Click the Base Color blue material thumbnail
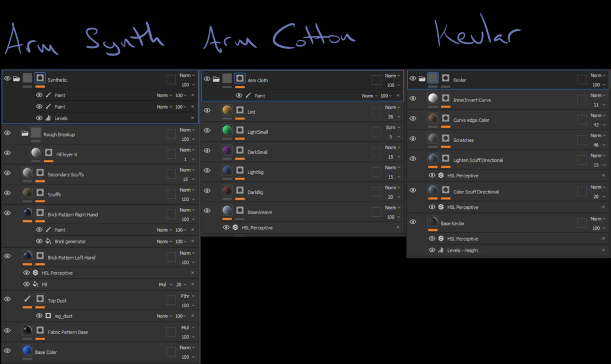This screenshot has height=364, width=611. [27, 350]
